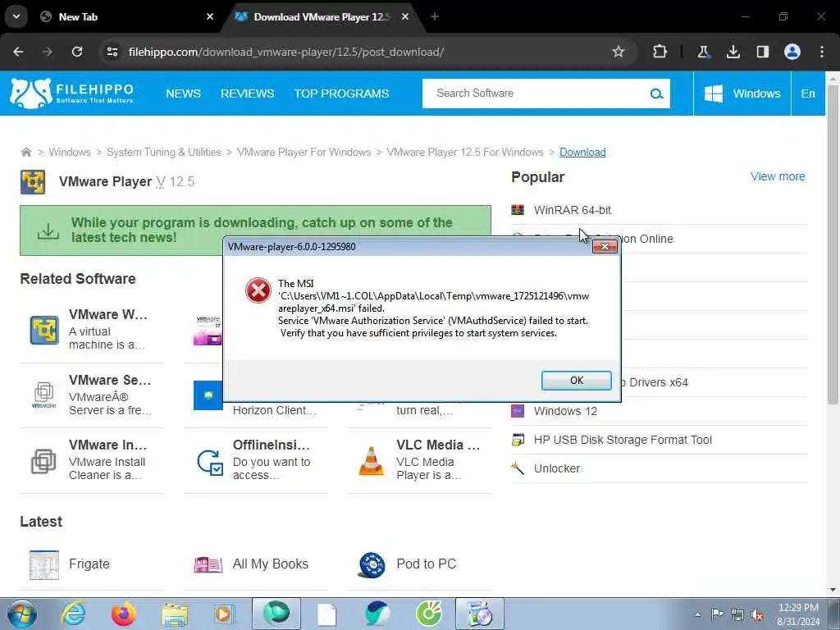This screenshot has height=630, width=840.
Task: Open the Windows breadcrumb link
Action: coord(70,152)
